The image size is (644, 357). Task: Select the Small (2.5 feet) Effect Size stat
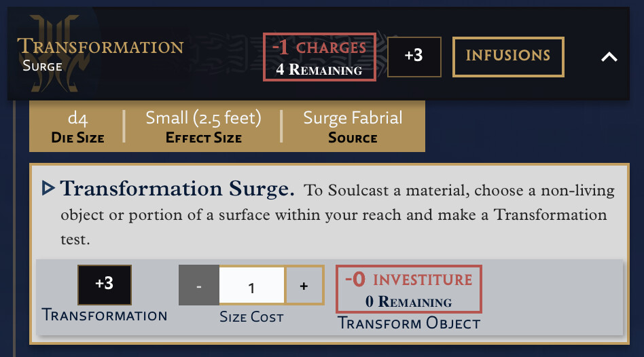point(203,127)
